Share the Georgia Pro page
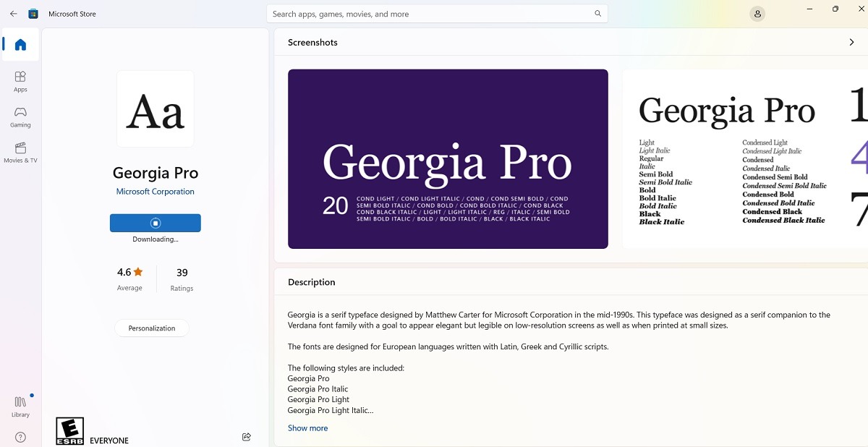The width and height of the screenshot is (868, 447). (246, 436)
